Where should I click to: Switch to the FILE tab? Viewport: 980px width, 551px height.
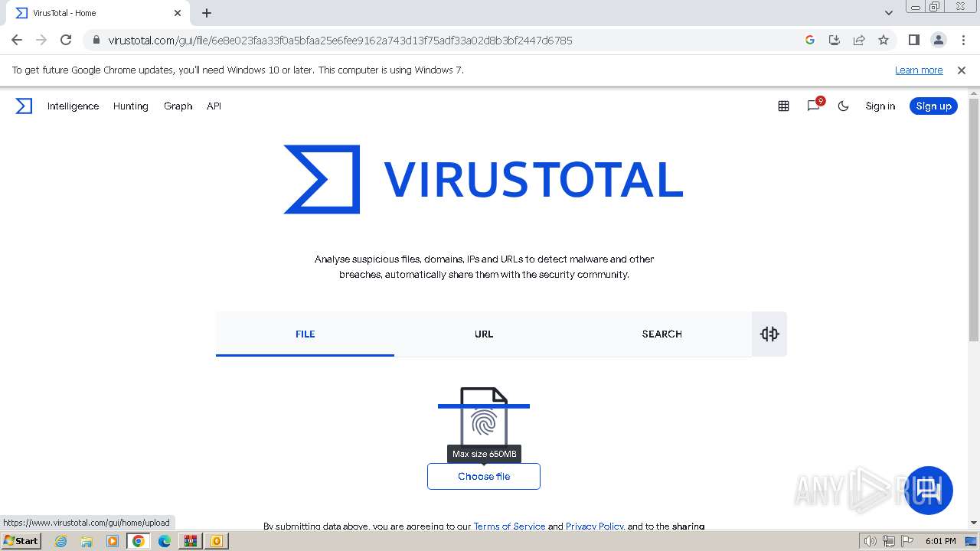click(x=305, y=334)
